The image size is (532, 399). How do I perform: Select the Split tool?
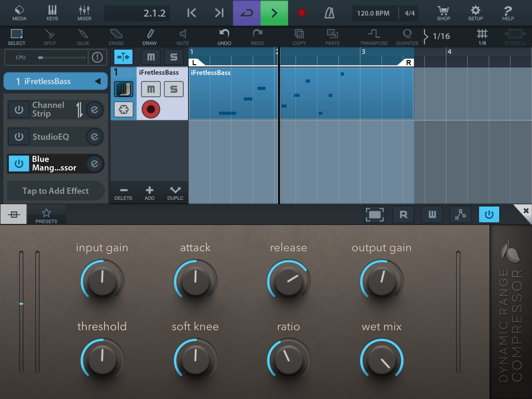pyautogui.click(x=50, y=37)
